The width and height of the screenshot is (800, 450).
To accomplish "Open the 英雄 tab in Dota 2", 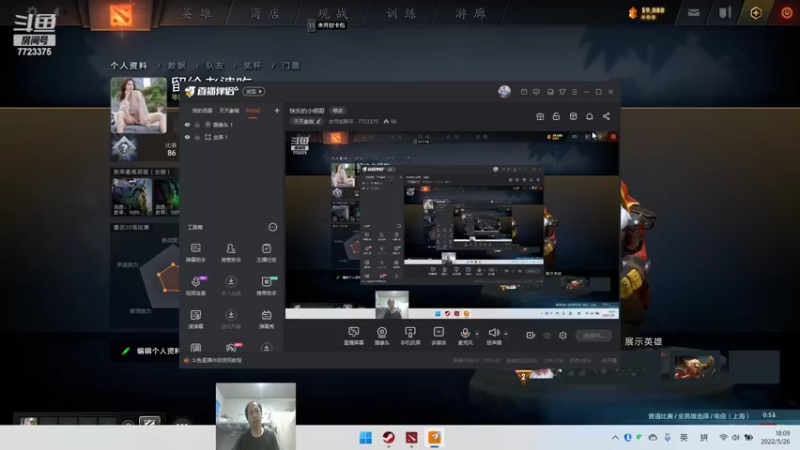I will 196,13.
